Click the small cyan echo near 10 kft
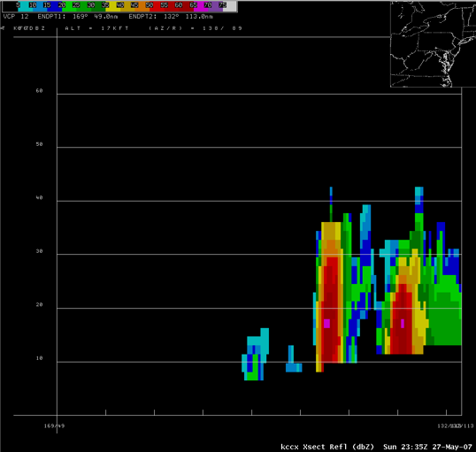The height and width of the screenshot is (452, 476). pyautogui.click(x=294, y=359)
